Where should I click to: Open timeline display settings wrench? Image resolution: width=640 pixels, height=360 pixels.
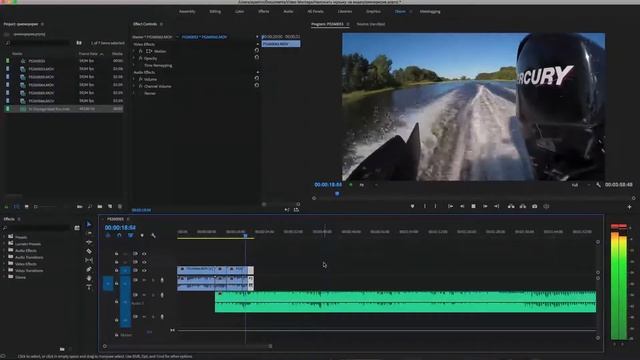pos(153,236)
